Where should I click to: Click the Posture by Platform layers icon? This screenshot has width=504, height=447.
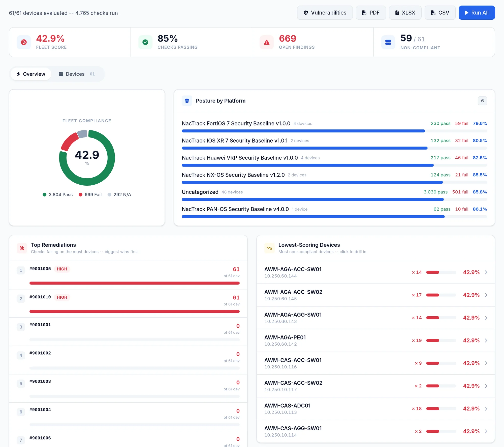(x=187, y=101)
